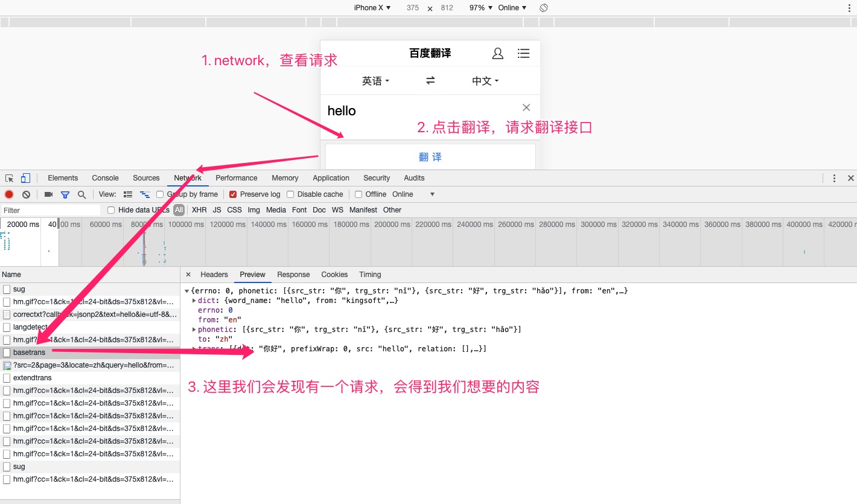Select the extendtrans request row
Image resolution: width=857 pixels, height=504 pixels.
coord(90,378)
